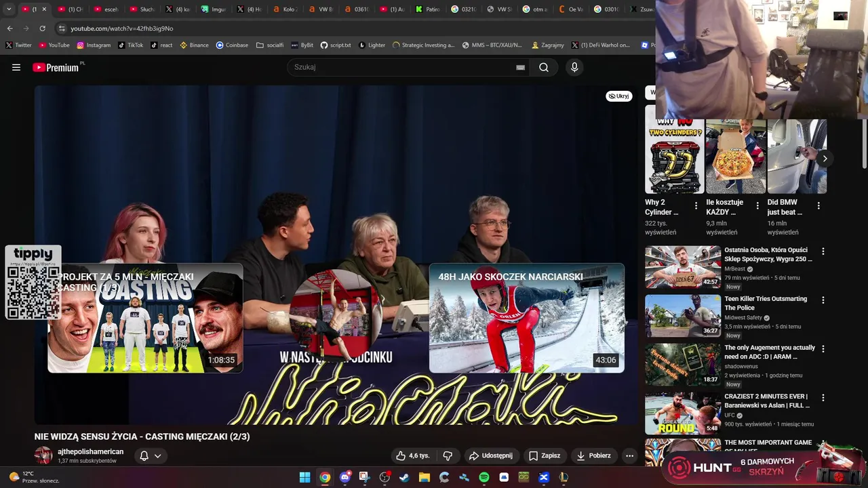Screen dimensions: 868x488
Task: Like the video with thumbs up
Action: 413,455
